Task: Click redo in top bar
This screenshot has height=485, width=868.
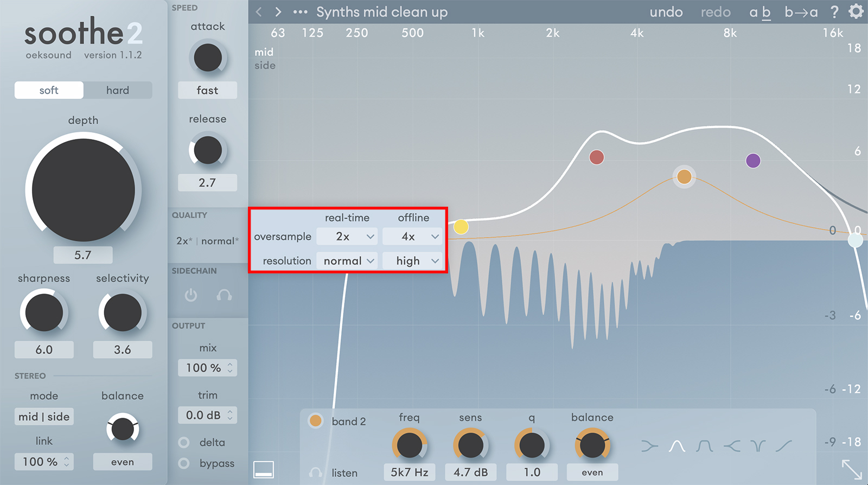Action: coord(716,12)
